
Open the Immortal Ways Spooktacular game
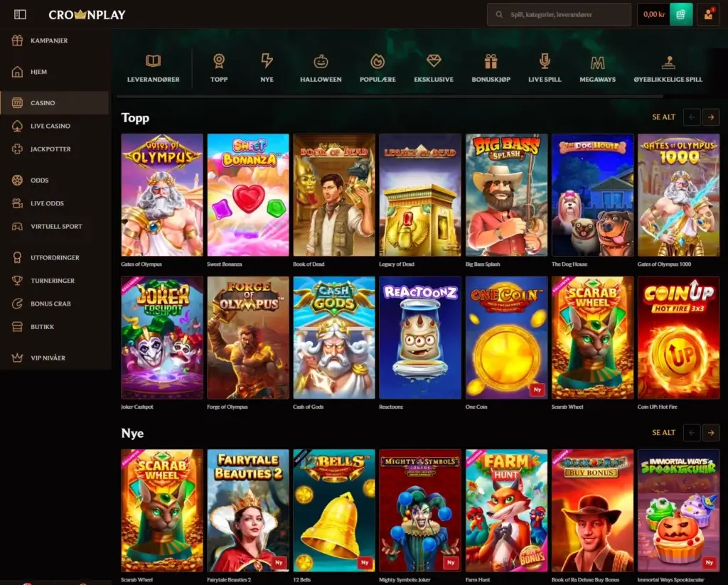[678, 510]
